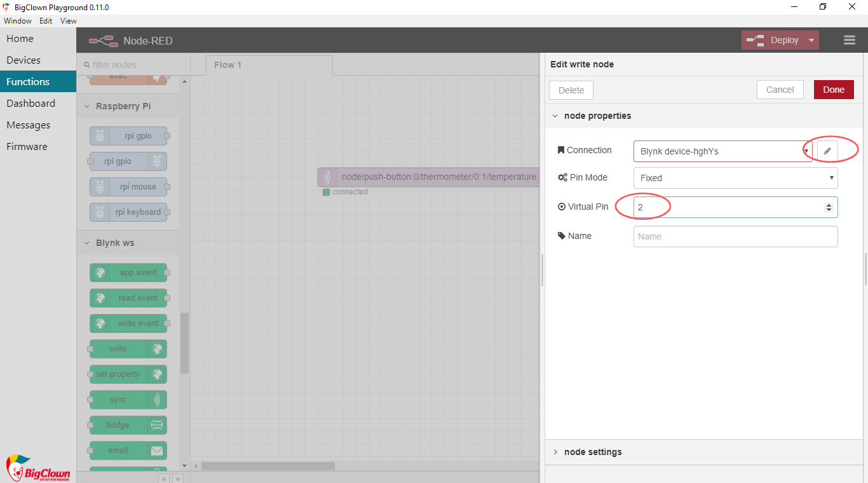868x483 pixels.
Task: Click the canvas horizontal scrollbar
Action: (268, 466)
